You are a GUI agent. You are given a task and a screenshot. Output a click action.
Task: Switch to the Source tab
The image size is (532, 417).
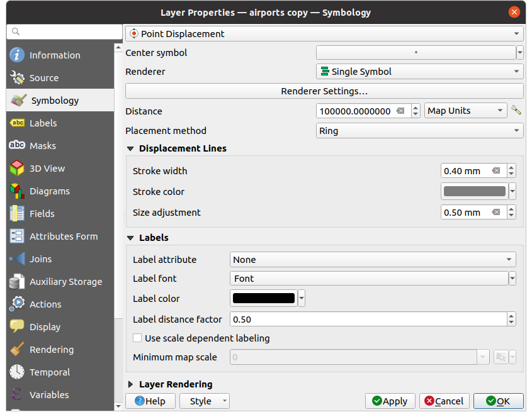[18, 77]
